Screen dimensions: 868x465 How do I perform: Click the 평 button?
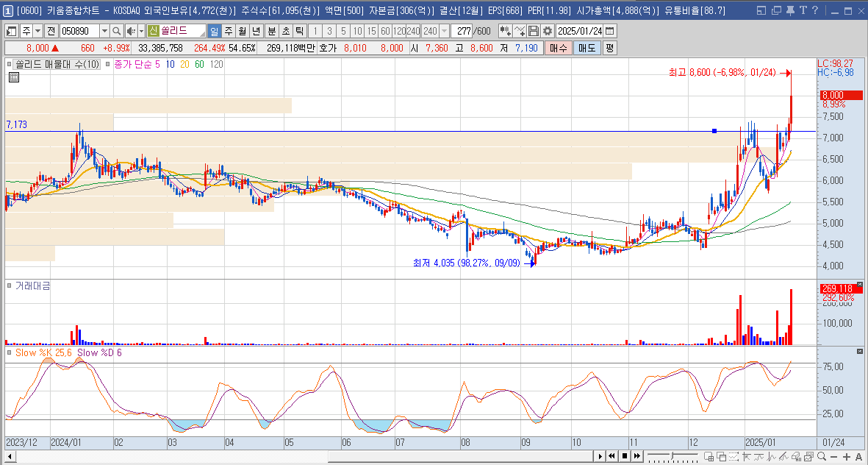point(609,49)
